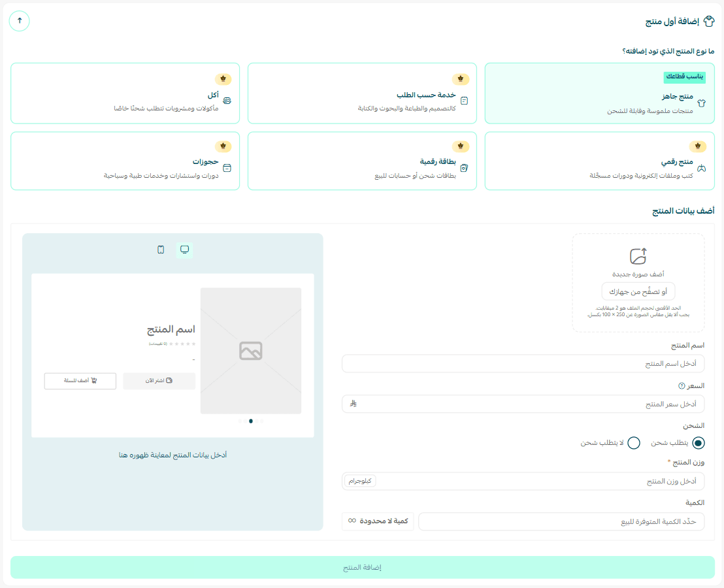The height and width of the screenshot is (588, 724).
Task: Click the ما نوع المنتج الذي تود إضافته؟ heading
Action: (x=668, y=51)
